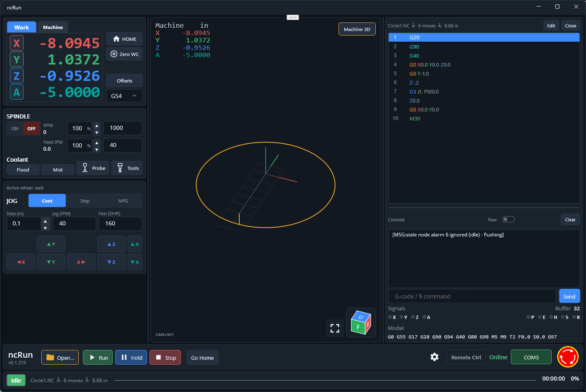The height and width of the screenshot is (392, 586).
Task: Turn the spindle ON
Action: [15, 128]
